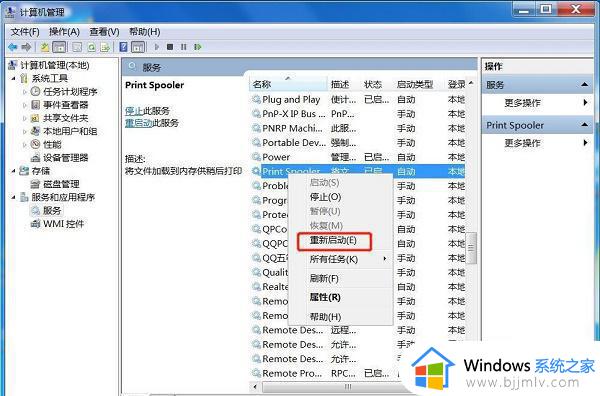Click the Back arrow toolbar icon
The height and width of the screenshot is (396, 600).
(13, 47)
